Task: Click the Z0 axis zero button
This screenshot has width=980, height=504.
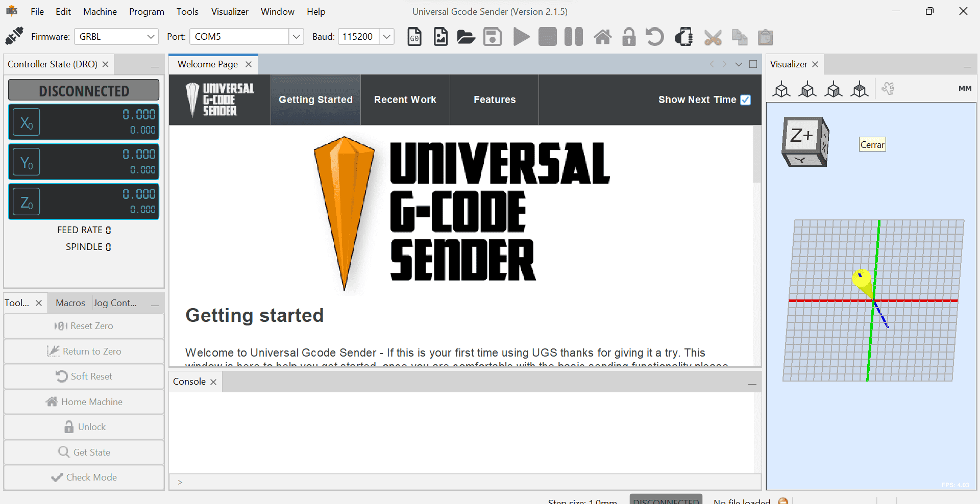Action: coord(27,202)
